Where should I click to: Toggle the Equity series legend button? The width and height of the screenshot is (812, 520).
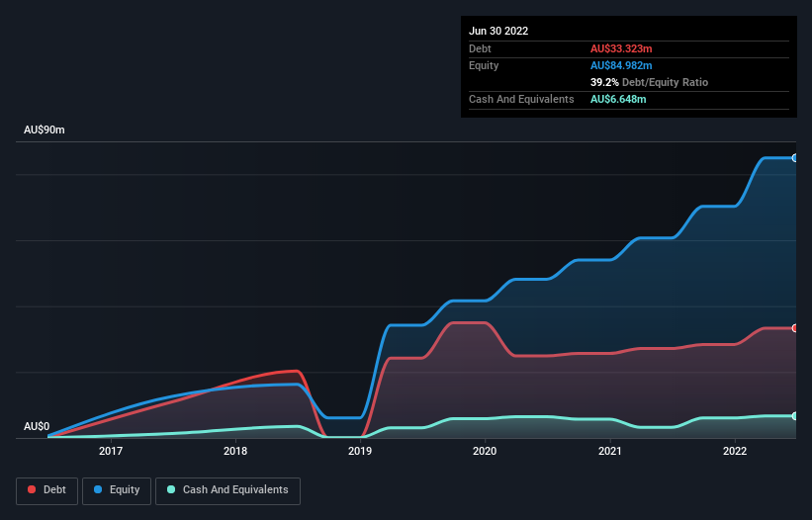tap(117, 490)
